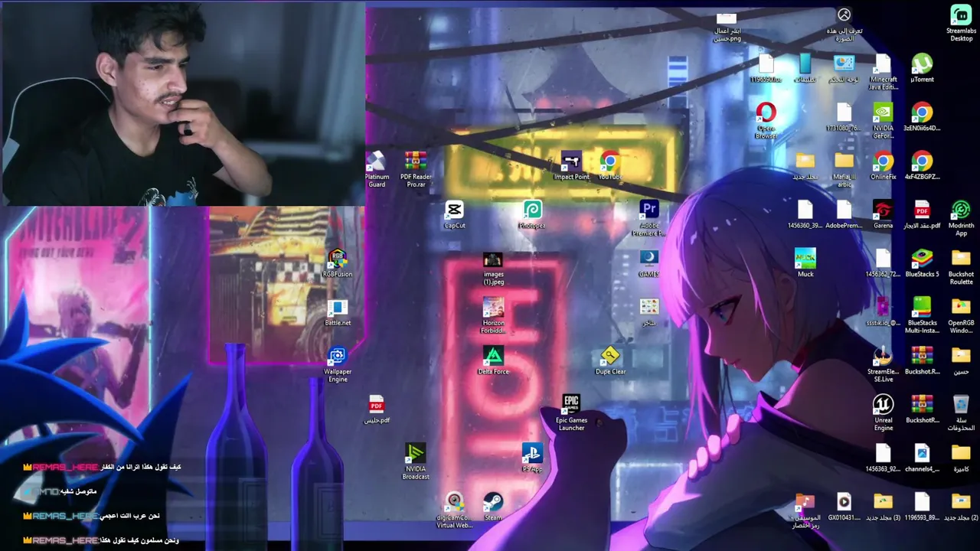Image resolution: width=980 pixels, height=551 pixels.
Task: Open the Recycle Bin سلة المحذوفات
Action: point(961,412)
